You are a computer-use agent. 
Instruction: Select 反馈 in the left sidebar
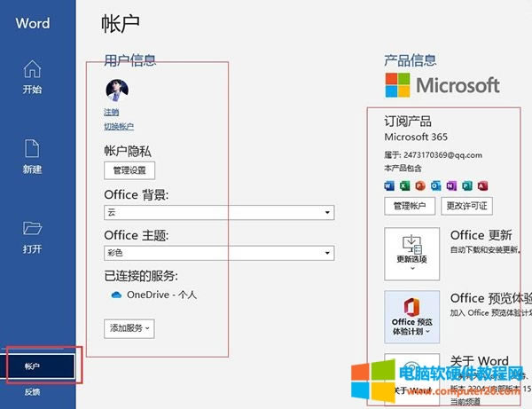[32, 393]
